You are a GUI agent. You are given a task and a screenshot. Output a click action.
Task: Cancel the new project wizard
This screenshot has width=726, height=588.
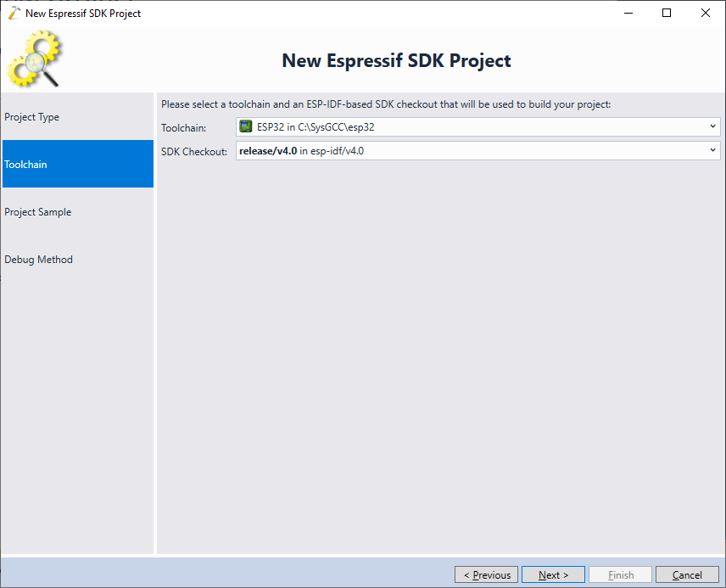(x=687, y=574)
